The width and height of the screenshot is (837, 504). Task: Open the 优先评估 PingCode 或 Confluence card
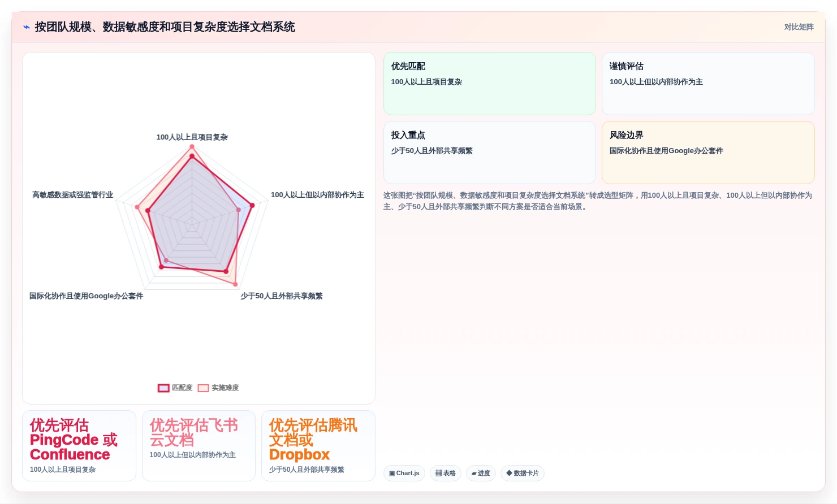coord(79,446)
